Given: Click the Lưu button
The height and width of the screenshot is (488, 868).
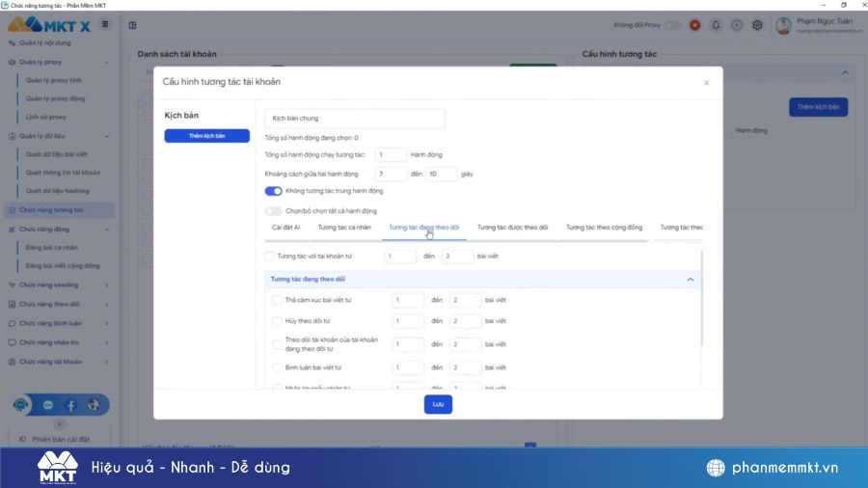Looking at the screenshot, I should [438, 404].
